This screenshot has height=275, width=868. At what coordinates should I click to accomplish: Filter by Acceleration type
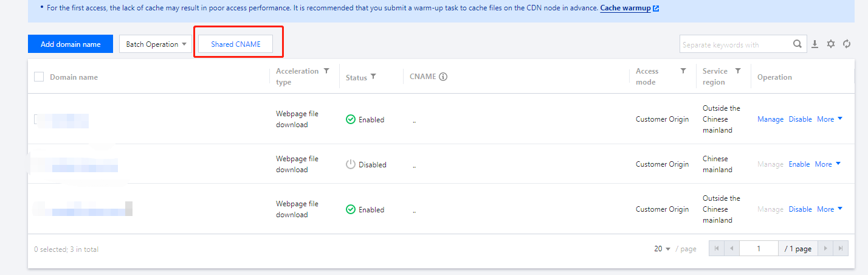coord(326,71)
